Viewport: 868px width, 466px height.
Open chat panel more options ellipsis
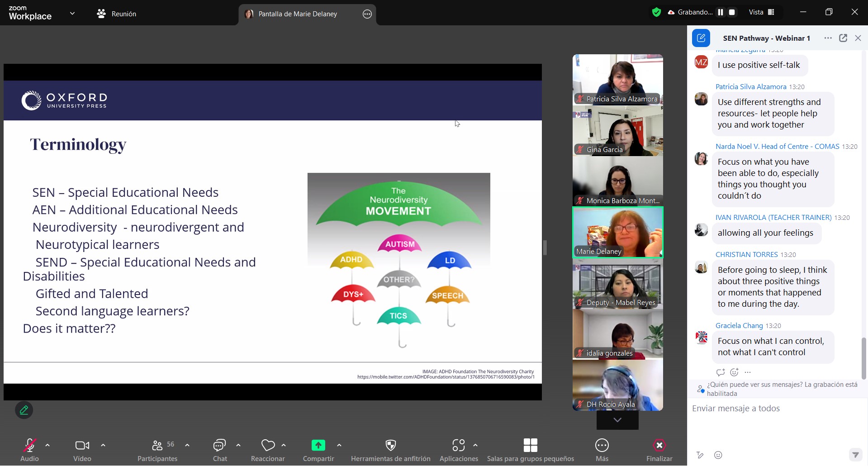[x=828, y=38]
